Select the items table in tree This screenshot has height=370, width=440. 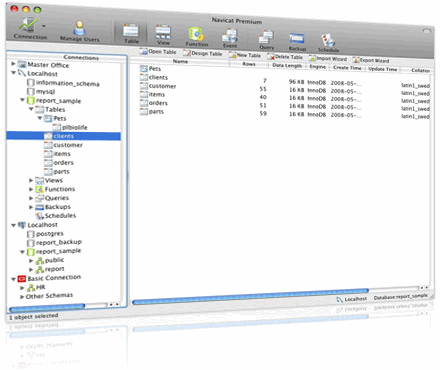coord(57,154)
